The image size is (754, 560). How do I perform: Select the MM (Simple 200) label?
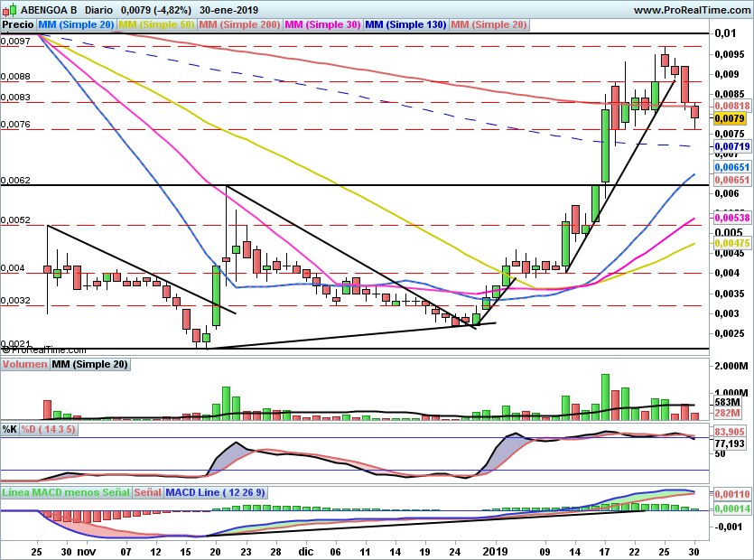pyautogui.click(x=238, y=25)
